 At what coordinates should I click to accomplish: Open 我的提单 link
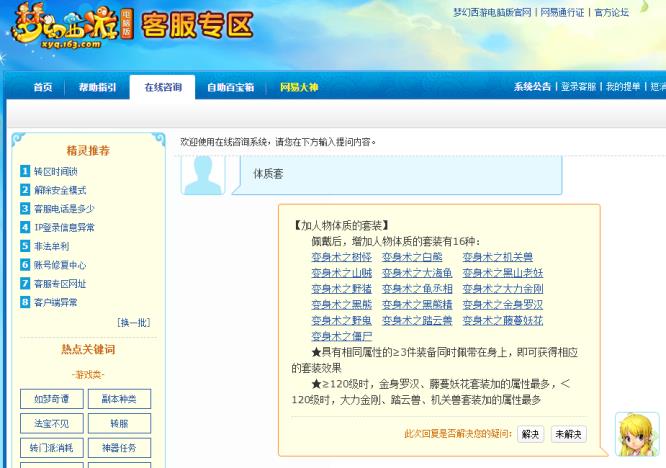[623, 87]
